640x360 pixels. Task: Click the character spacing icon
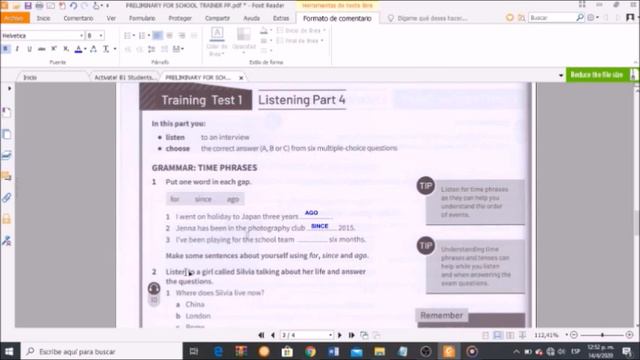pos(93,49)
